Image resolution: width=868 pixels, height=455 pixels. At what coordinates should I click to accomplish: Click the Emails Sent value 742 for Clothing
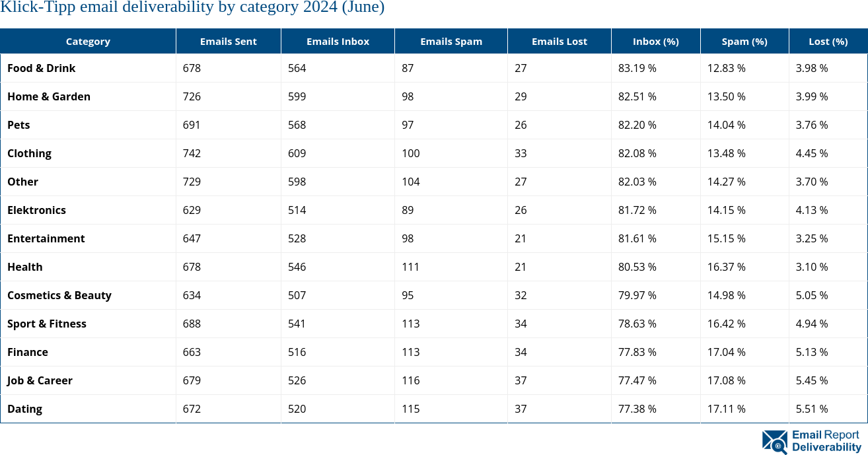(192, 153)
